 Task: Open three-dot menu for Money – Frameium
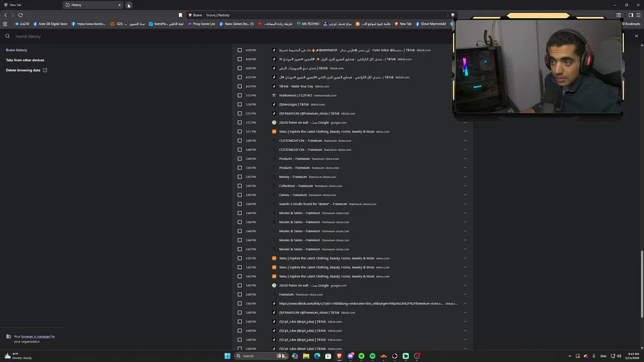(x=465, y=177)
